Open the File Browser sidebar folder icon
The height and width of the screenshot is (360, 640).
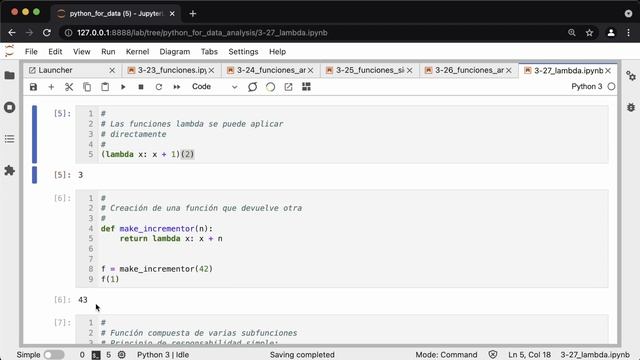pos(9,76)
